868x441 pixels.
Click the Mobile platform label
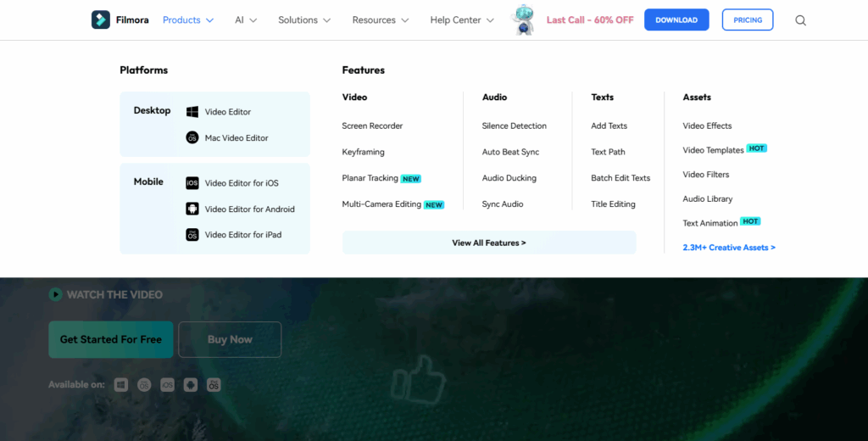click(148, 181)
